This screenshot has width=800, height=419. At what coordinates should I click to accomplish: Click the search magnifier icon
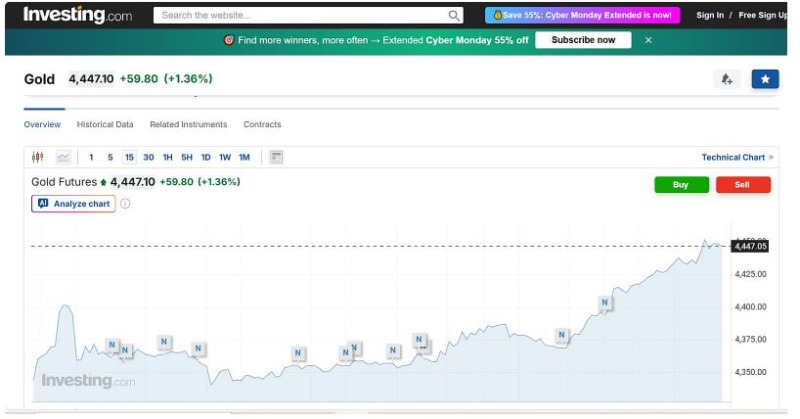click(x=454, y=15)
